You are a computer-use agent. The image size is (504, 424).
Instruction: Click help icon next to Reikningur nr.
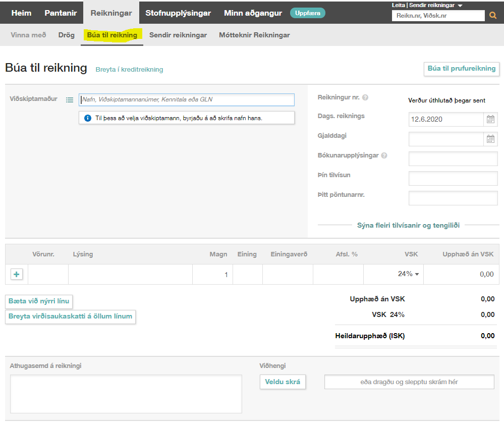coord(365,98)
